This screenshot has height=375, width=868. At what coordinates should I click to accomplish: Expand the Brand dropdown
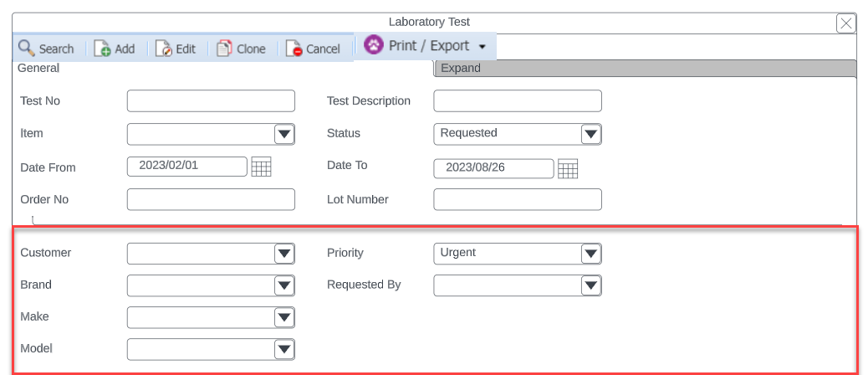coord(284,286)
